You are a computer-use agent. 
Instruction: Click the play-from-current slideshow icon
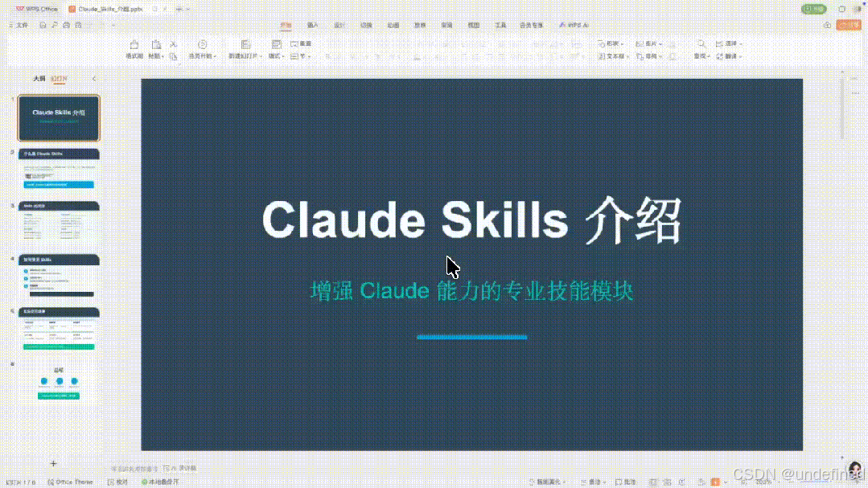[x=203, y=45]
